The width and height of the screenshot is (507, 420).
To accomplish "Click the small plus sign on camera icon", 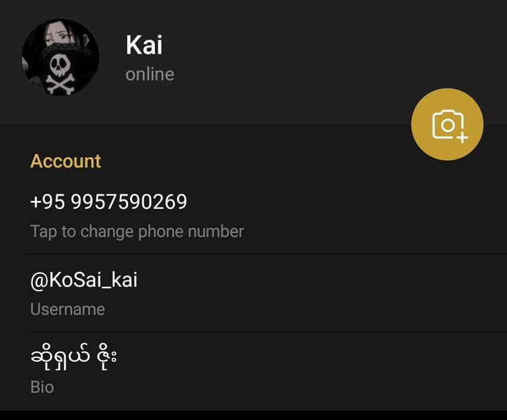I will (x=462, y=137).
